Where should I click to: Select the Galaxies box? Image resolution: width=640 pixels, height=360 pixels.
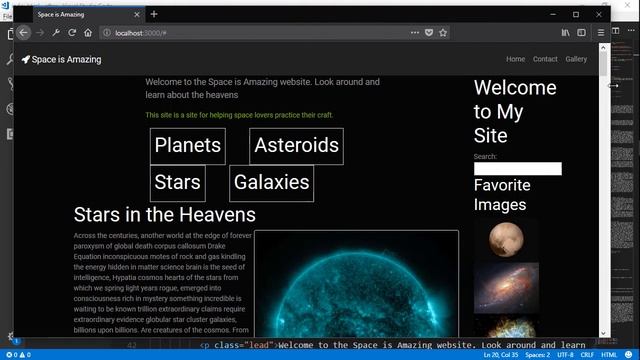click(271, 183)
